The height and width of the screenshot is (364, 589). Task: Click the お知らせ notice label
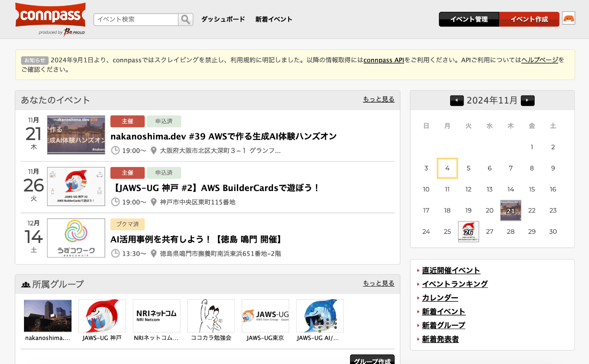point(35,60)
